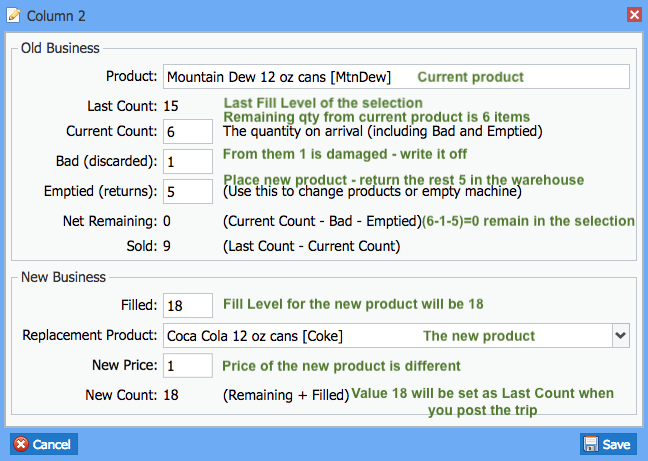Click the 'Use this to change products' hint

[372, 192]
